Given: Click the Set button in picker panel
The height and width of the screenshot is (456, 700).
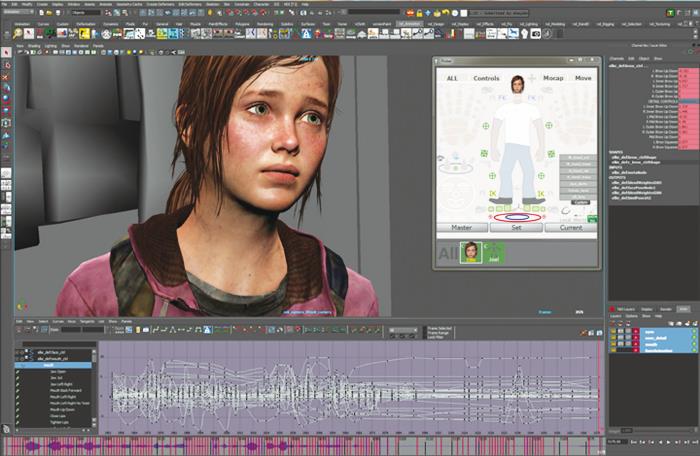Looking at the screenshot, I should click(516, 227).
